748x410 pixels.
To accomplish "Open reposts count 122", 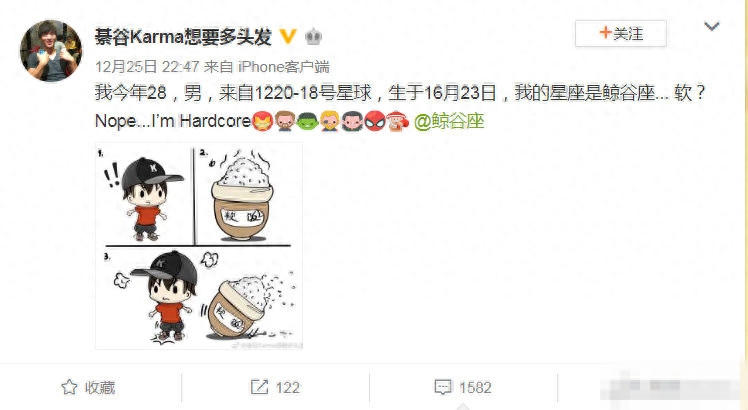I will coord(288,388).
